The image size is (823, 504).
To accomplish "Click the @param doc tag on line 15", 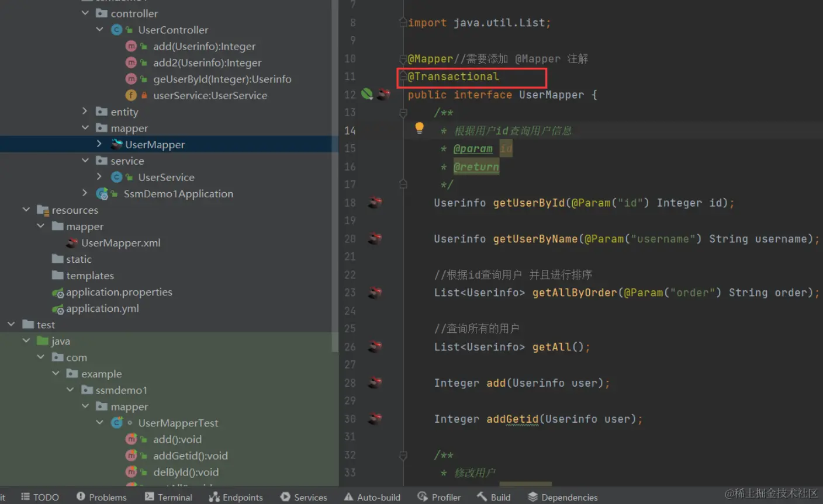I will tap(473, 149).
